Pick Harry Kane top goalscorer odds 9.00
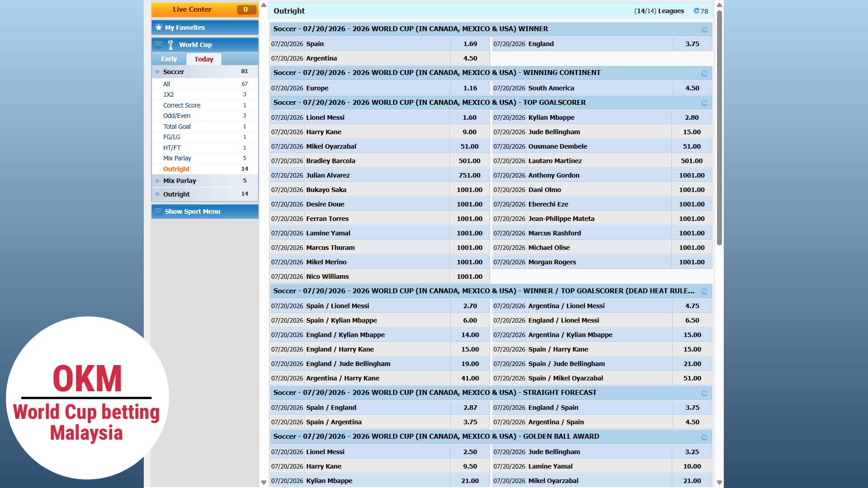 click(x=470, y=132)
